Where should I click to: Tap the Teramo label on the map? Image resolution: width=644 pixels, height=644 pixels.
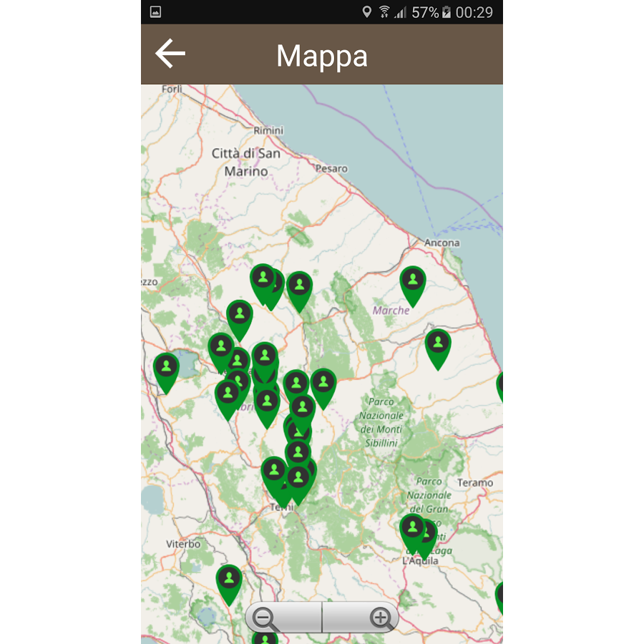[x=475, y=483]
